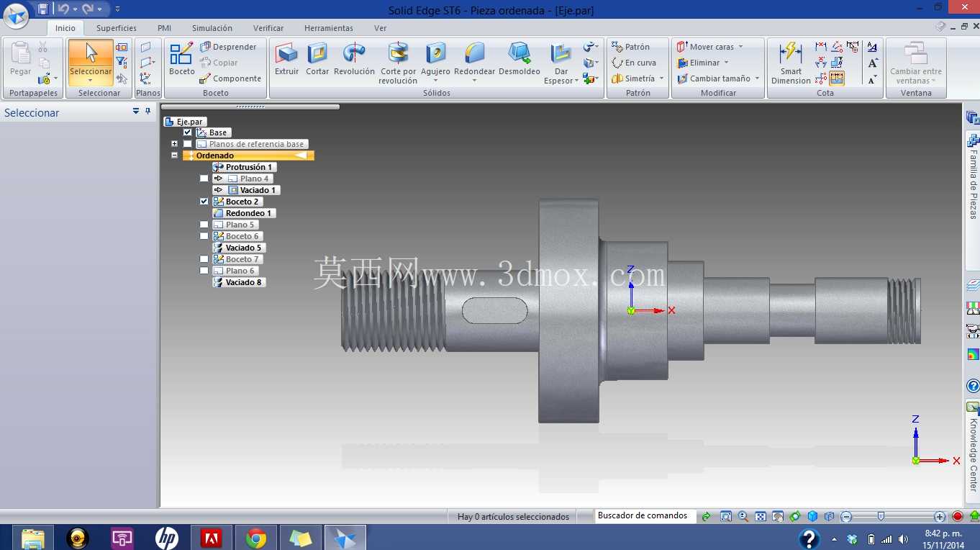Screen dimensions: 980x550
Task: Activate the Cortar cut tool
Action: (x=317, y=58)
